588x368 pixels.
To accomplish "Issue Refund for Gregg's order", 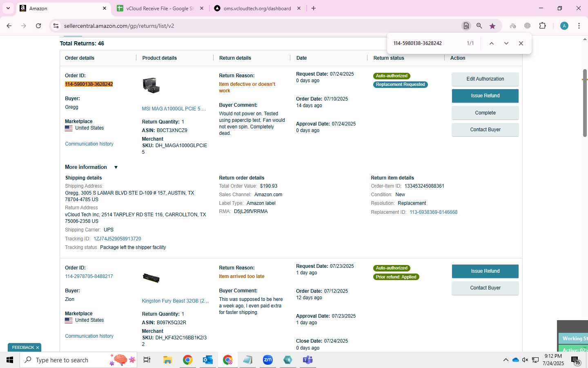I will tap(485, 96).
